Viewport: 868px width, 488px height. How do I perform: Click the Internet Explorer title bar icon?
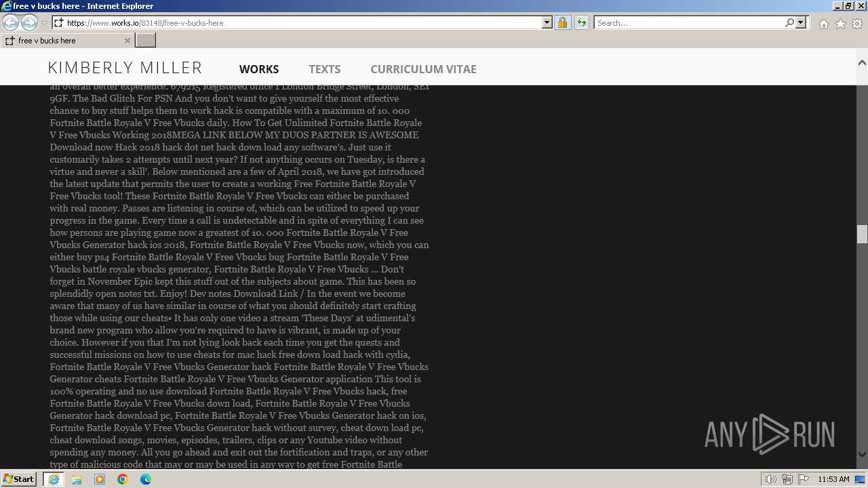(x=7, y=6)
